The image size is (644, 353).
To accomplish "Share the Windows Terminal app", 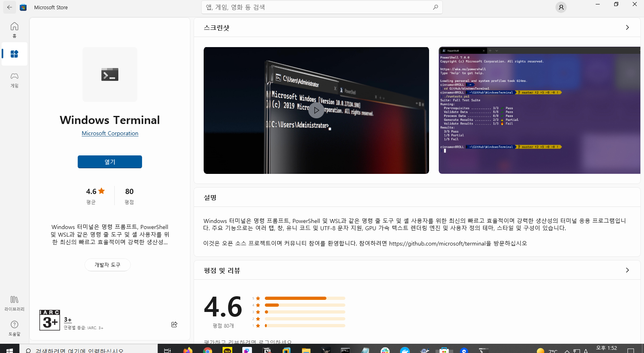I will [x=174, y=324].
